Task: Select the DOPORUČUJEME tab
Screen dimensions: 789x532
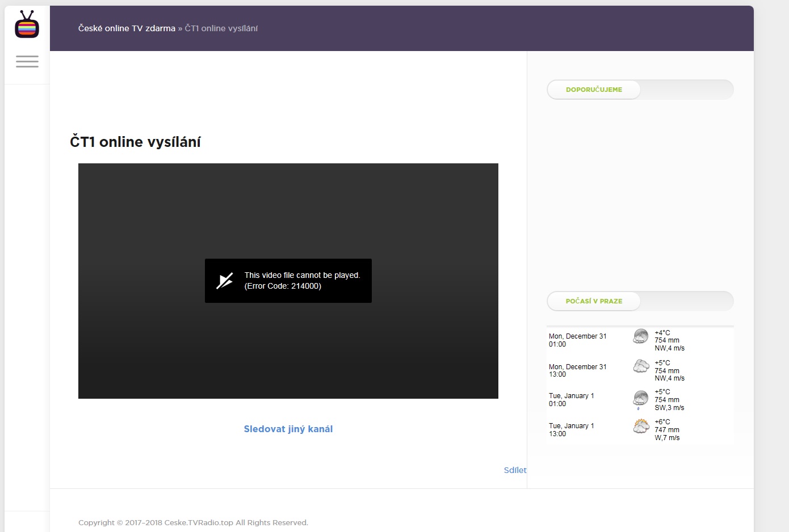Action: [594, 90]
